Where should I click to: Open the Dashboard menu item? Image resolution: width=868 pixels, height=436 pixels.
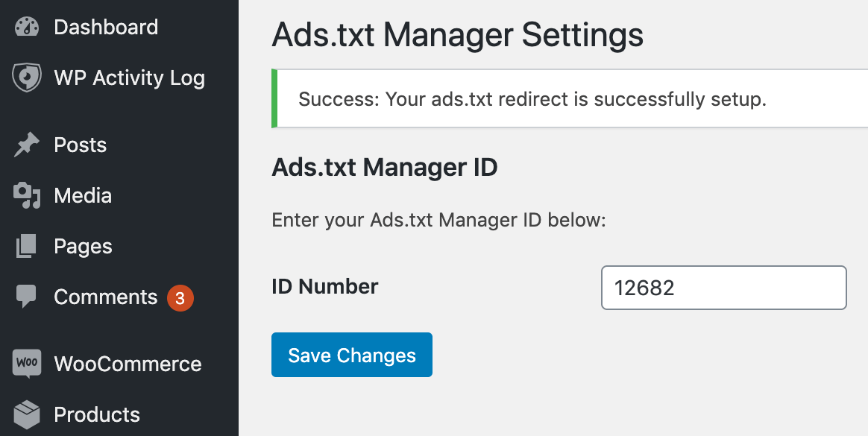click(106, 27)
